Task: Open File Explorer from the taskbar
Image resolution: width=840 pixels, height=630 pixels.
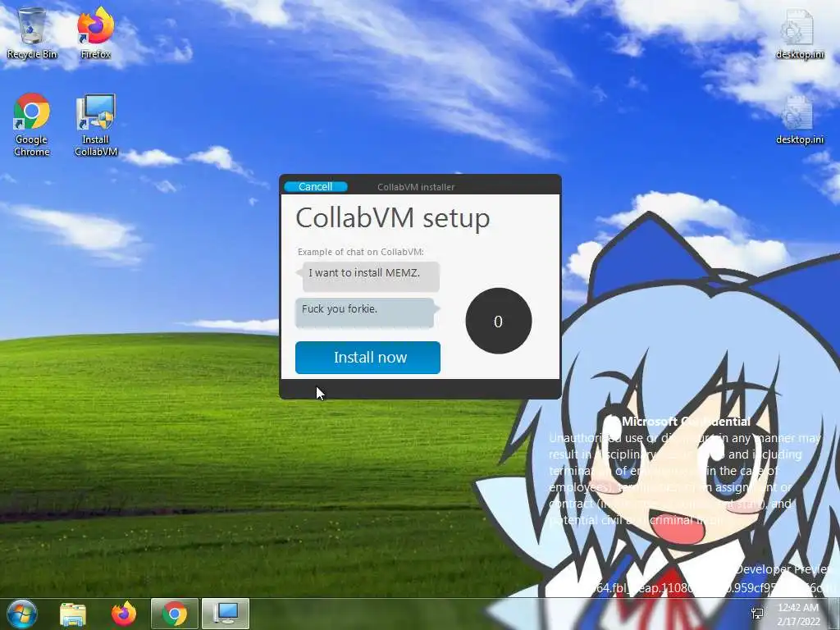Action: click(x=73, y=614)
